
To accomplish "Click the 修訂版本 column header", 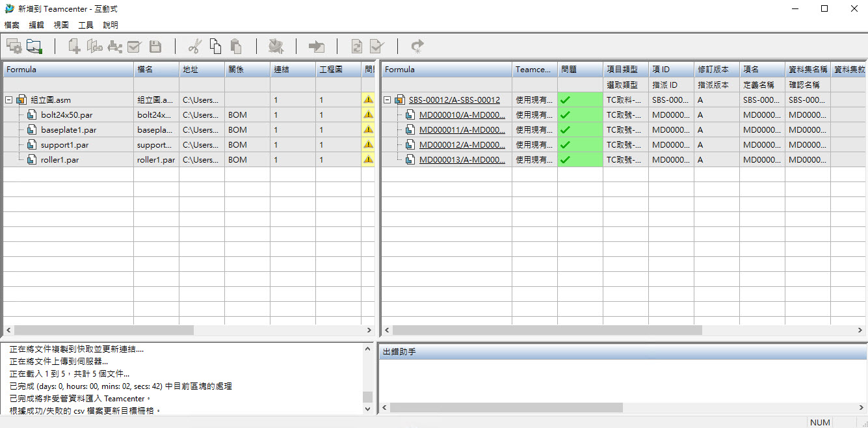I will (x=717, y=70).
